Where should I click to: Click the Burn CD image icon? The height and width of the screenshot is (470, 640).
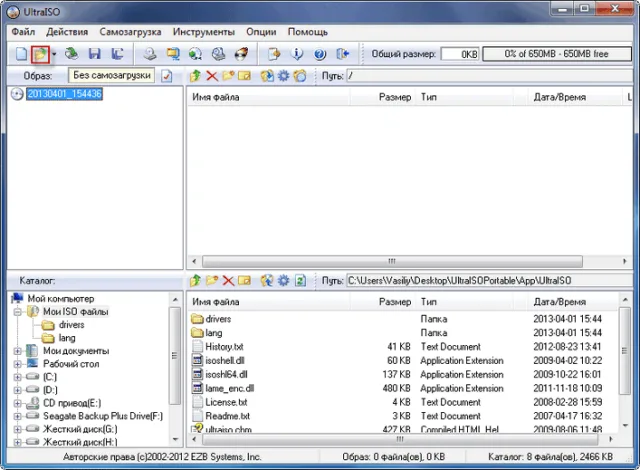tap(242, 54)
